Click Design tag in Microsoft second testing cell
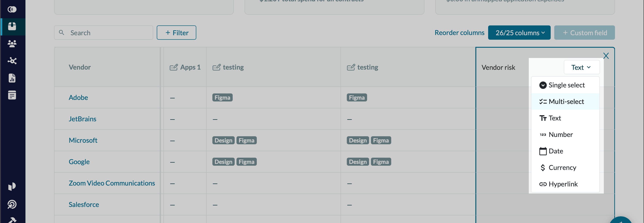 (x=358, y=140)
